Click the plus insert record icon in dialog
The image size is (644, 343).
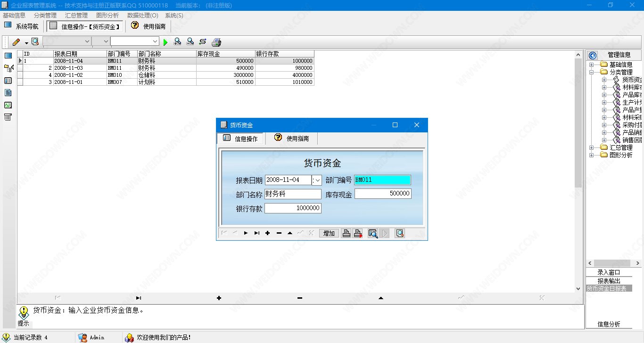[267, 233]
